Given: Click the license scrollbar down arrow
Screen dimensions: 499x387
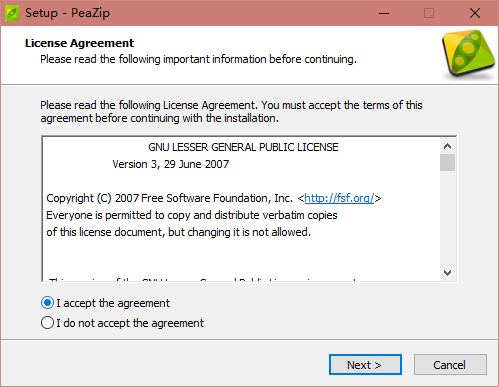Looking at the screenshot, I should tap(447, 273).
